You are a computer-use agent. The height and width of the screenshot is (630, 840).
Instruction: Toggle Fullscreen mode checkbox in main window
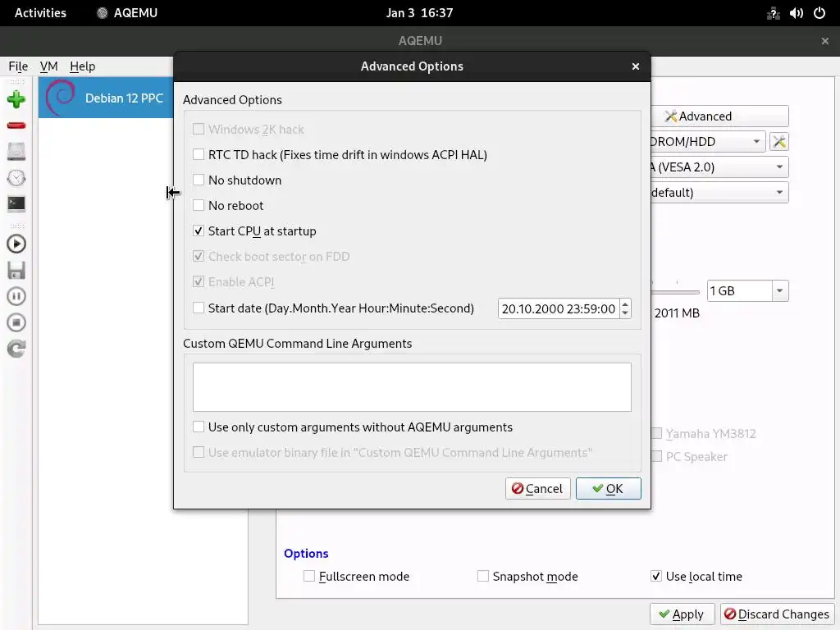tap(309, 577)
